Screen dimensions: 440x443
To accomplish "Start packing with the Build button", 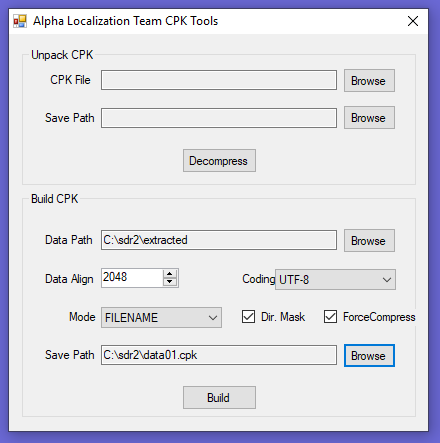I will (219, 398).
